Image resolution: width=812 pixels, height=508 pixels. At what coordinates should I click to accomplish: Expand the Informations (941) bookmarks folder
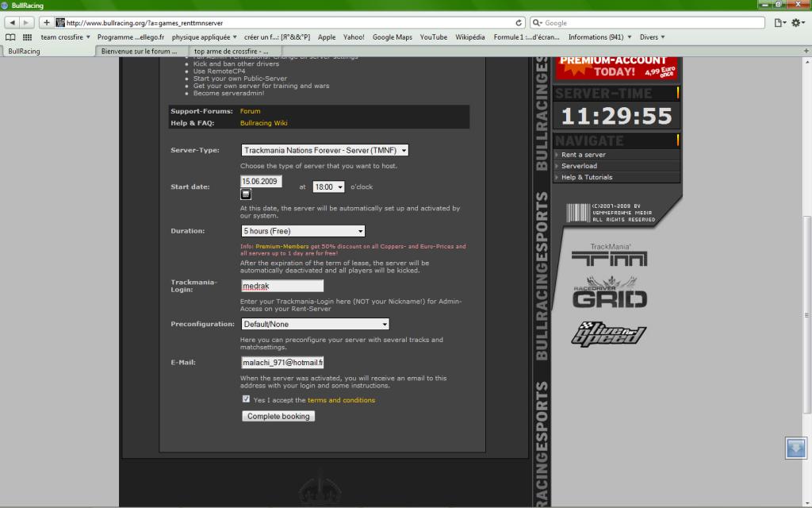pos(599,37)
